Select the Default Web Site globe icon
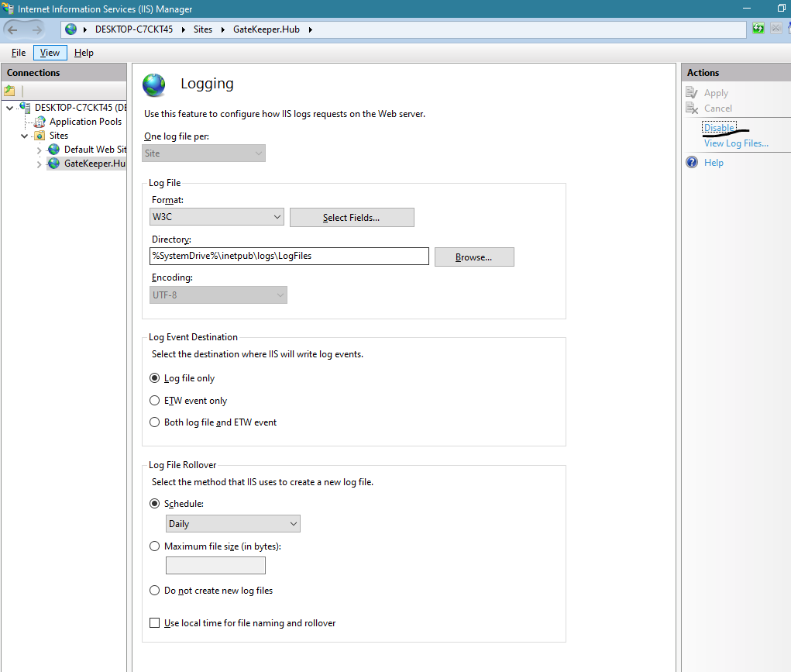Viewport: 791px width, 672px height. coord(54,150)
